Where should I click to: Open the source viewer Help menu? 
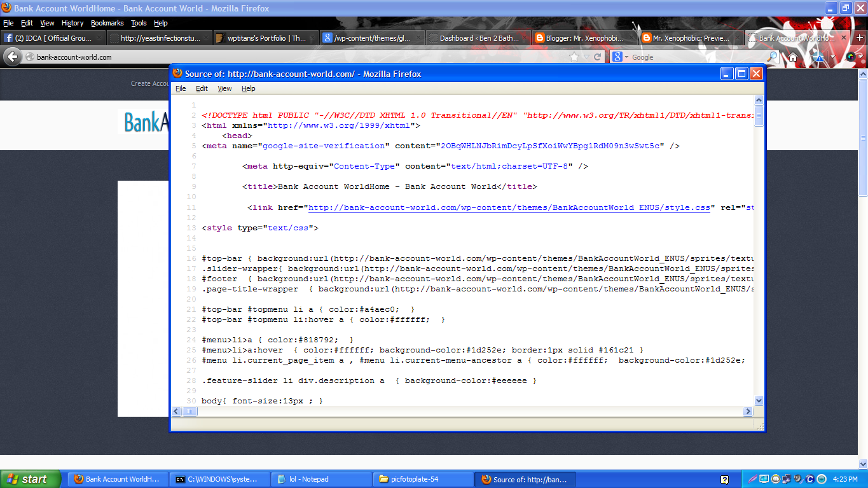249,88
